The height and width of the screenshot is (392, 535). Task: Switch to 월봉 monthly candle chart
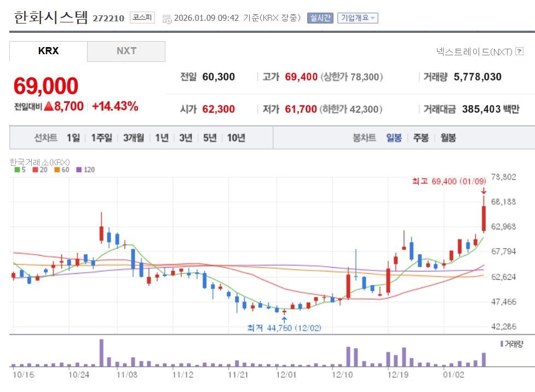(x=447, y=138)
